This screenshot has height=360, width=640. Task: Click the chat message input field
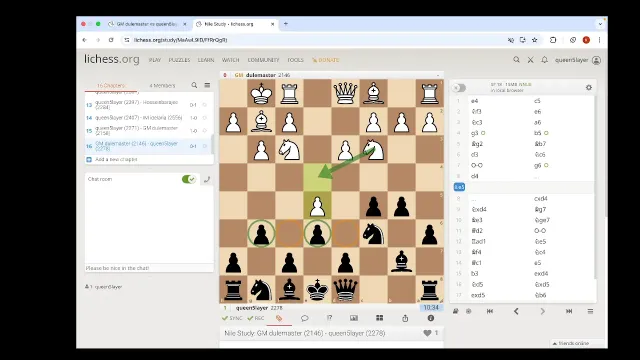tap(149, 268)
